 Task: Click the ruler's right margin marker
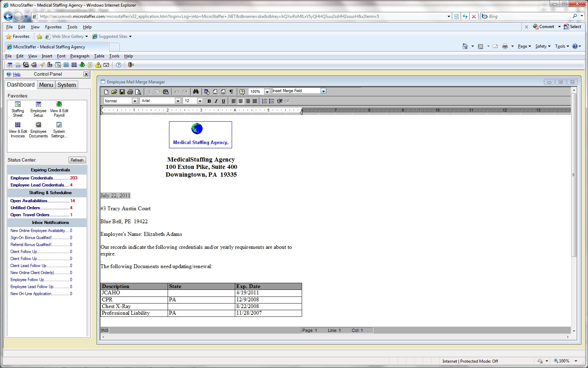(301, 111)
